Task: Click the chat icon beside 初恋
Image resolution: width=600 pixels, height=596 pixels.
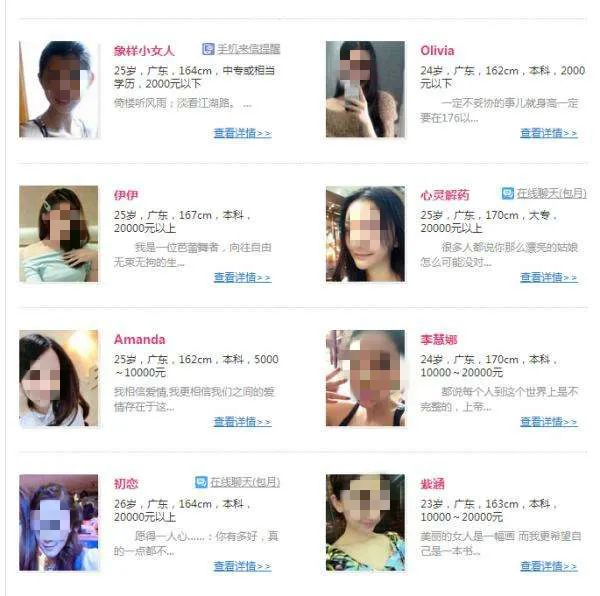Action: point(201,482)
